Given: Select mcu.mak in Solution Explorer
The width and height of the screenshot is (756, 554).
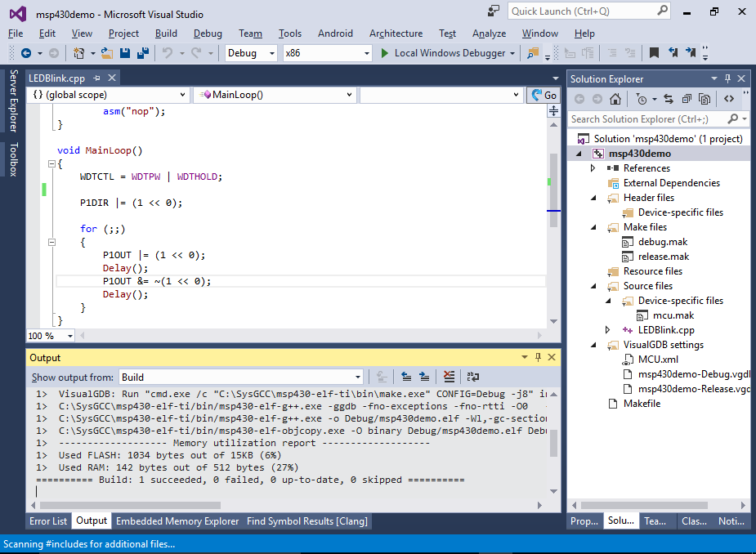Looking at the screenshot, I should tap(673, 315).
